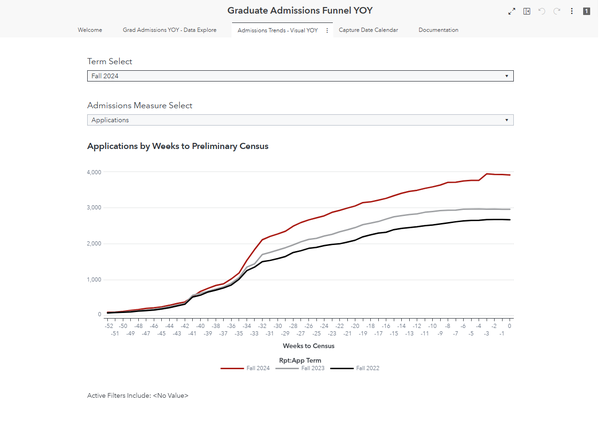Click the red Fall 2024 line endpoint
Image resolution: width=600 pixels, height=424 pixels.
tap(509, 175)
